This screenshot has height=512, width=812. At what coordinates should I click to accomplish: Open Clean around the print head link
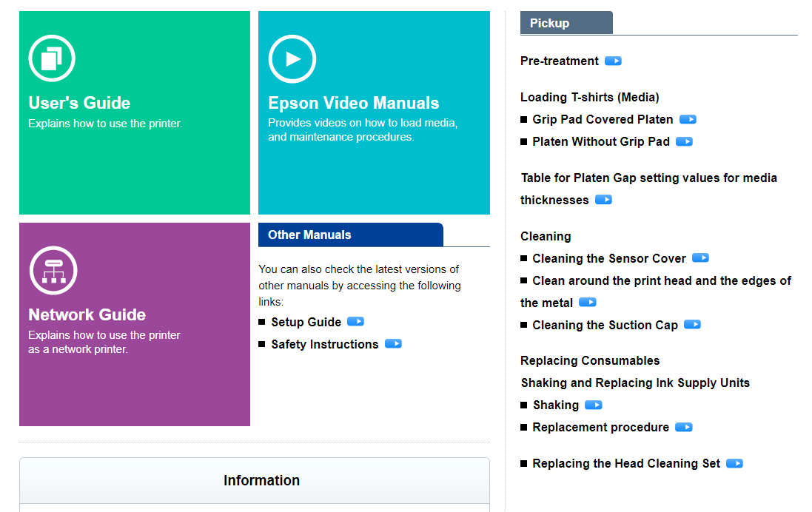pyautogui.click(x=661, y=281)
